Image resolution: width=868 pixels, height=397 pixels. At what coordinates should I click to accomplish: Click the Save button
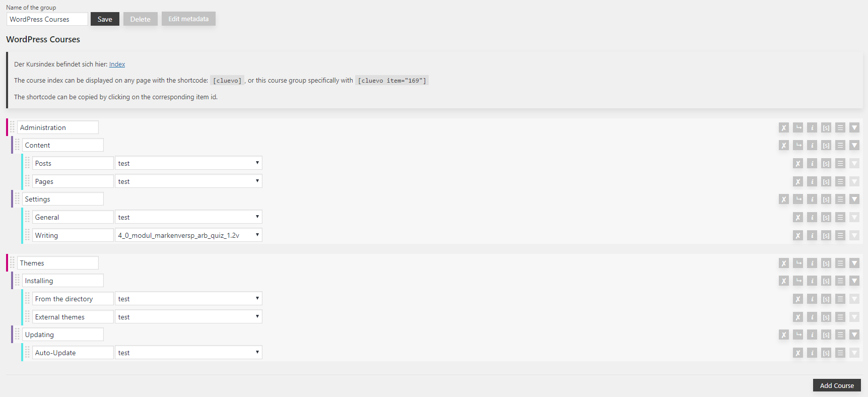[x=105, y=19]
